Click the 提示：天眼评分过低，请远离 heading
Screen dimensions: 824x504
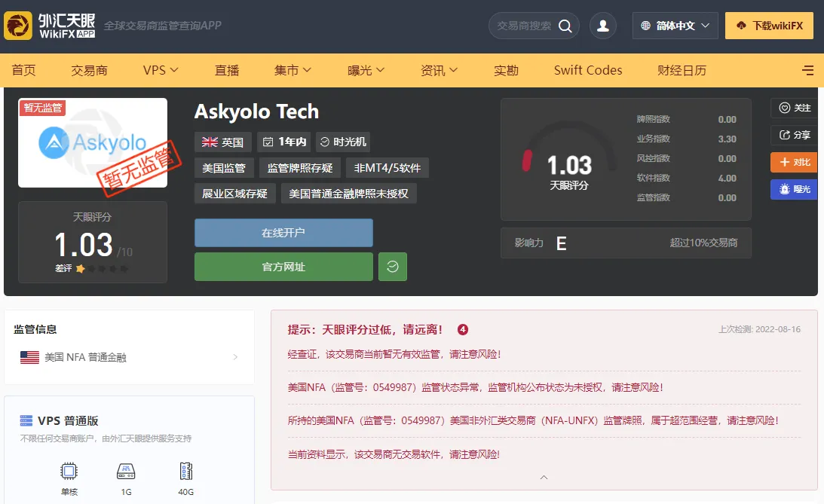365,329
